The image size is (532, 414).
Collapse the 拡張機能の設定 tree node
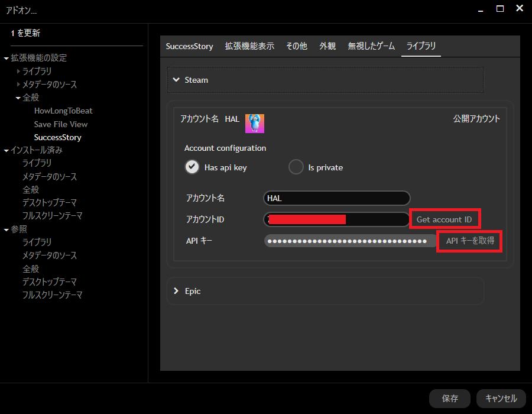pos(6,59)
